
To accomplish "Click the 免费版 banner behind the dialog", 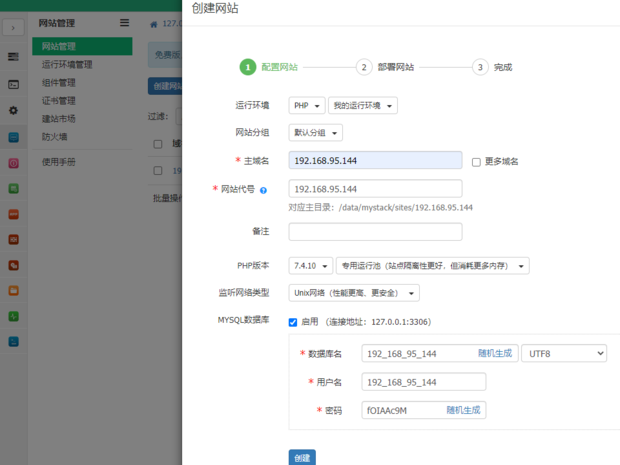I will 165,55.
